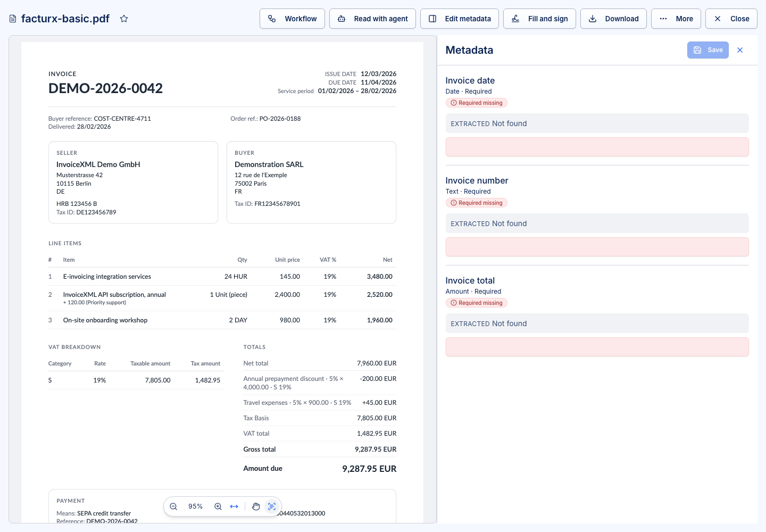766x532 pixels.
Task: Click the net amount 3,480.00
Action: click(x=380, y=277)
